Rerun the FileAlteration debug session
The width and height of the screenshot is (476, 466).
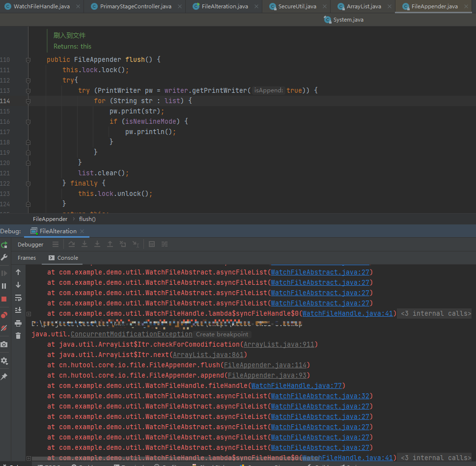pos(4,245)
